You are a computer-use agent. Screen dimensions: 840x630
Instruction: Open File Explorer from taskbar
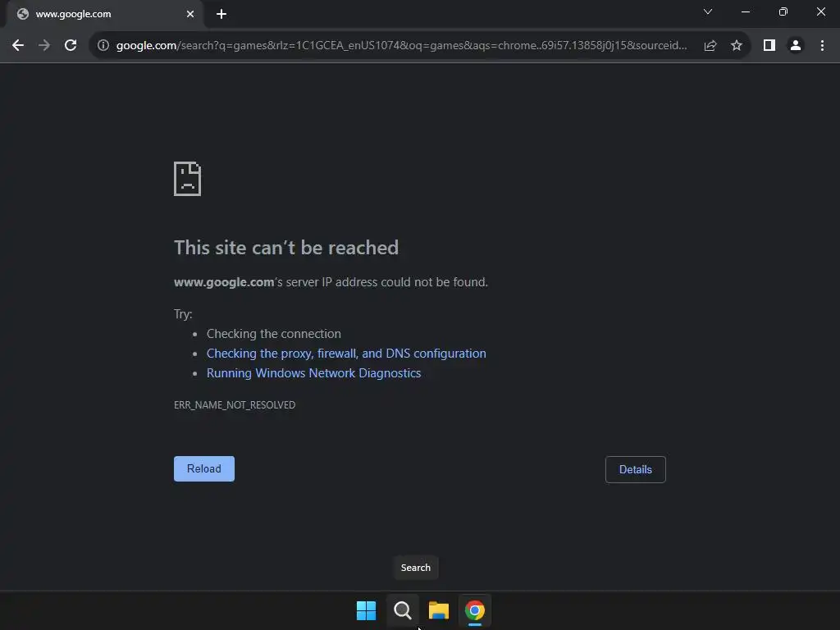tap(439, 610)
